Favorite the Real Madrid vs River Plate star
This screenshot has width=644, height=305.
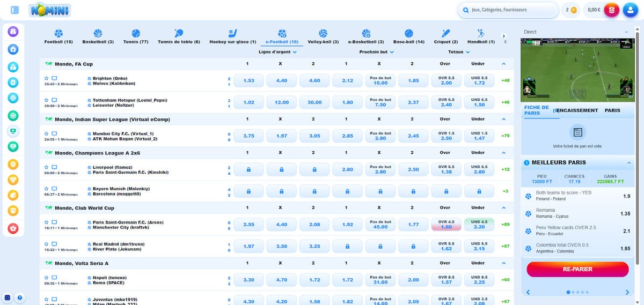47,244
